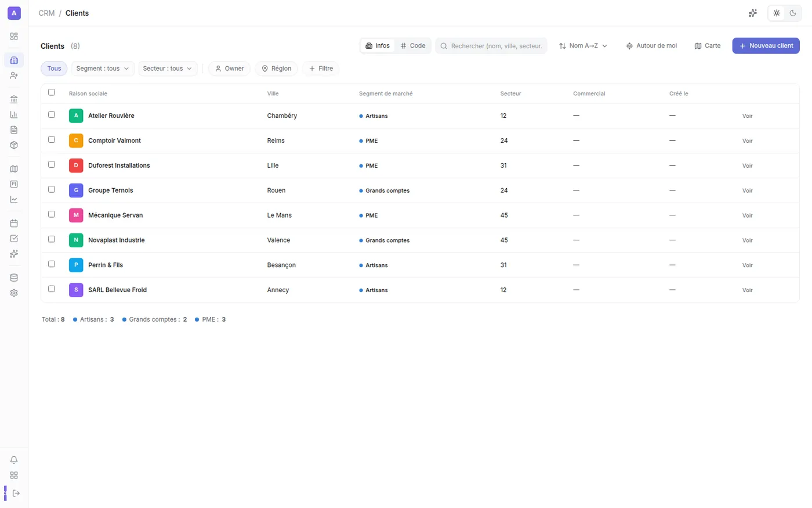
Task: Open the calendar icon in sidebar
Action: [14, 223]
